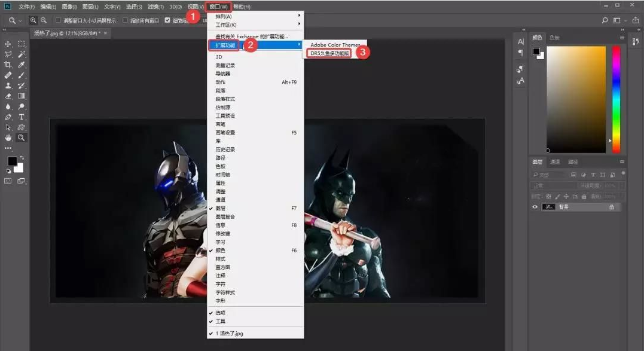Select the Path Selection tool
The image size is (644, 351).
click(x=8, y=127)
